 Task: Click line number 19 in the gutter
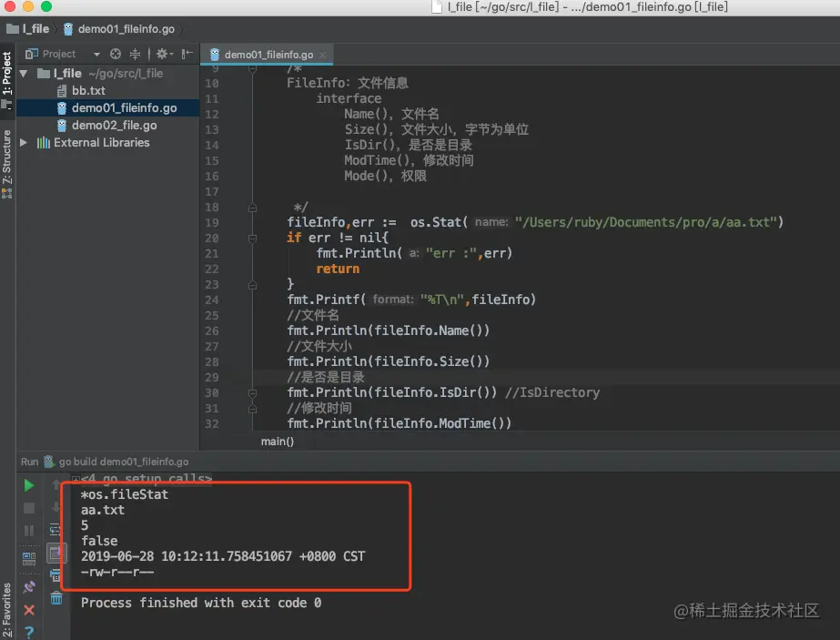pyautogui.click(x=212, y=222)
